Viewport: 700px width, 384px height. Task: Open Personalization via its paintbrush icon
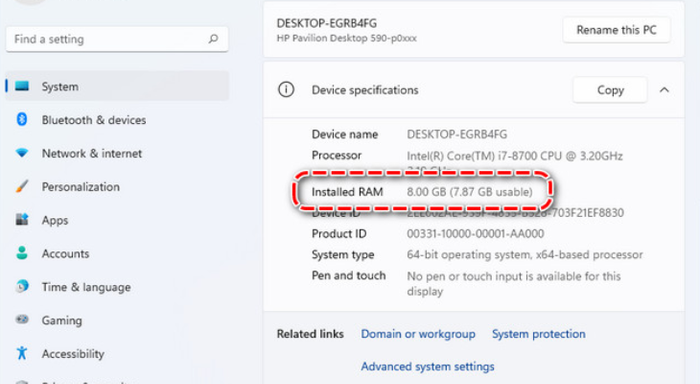click(x=22, y=186)
